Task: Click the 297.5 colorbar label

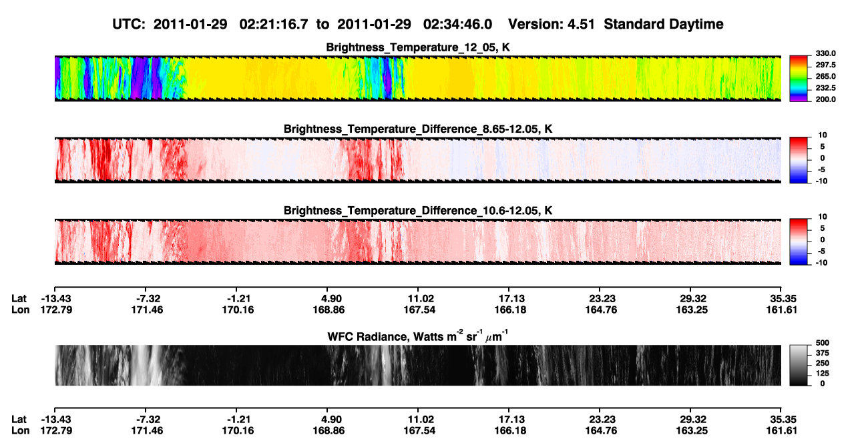Action: coord(827,65)
